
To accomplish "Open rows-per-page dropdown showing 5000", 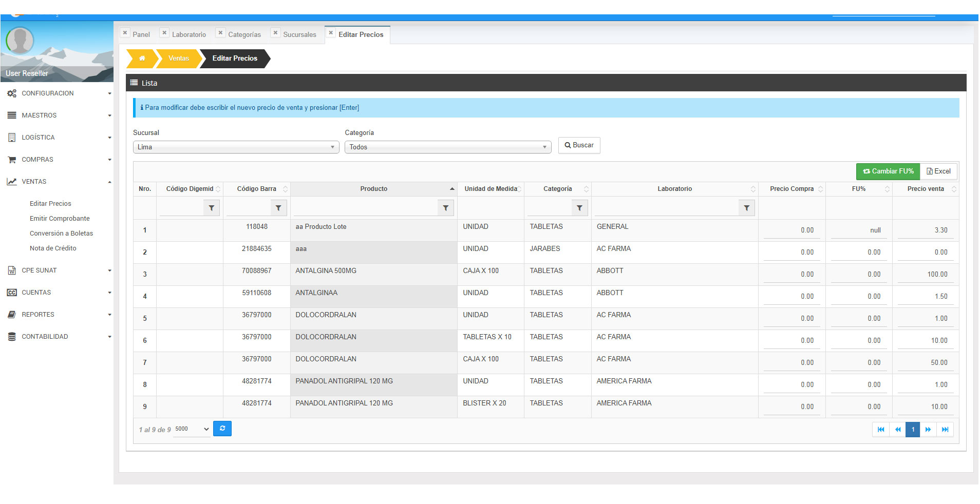I will (192, 429).
